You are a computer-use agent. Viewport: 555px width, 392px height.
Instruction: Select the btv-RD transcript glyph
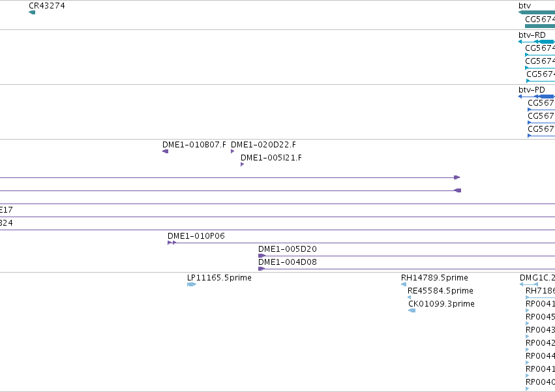pyautogui.click(x=537, y=42)
